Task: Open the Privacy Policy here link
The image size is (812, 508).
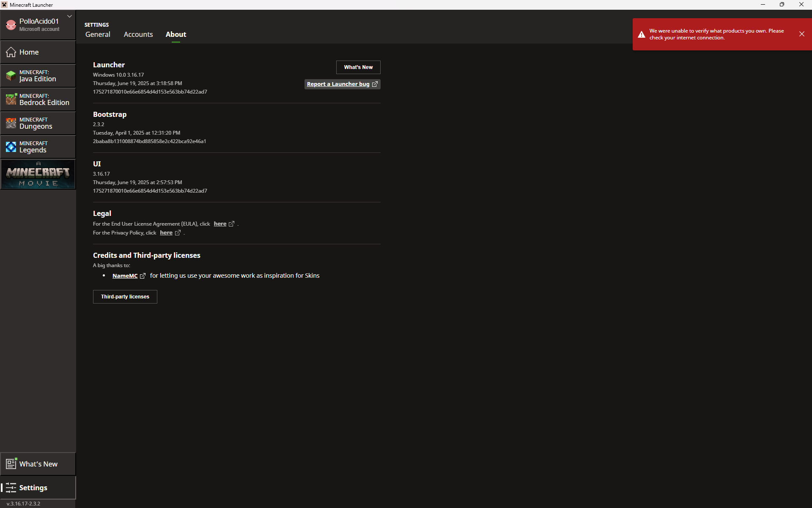Action: coord(166,233)
